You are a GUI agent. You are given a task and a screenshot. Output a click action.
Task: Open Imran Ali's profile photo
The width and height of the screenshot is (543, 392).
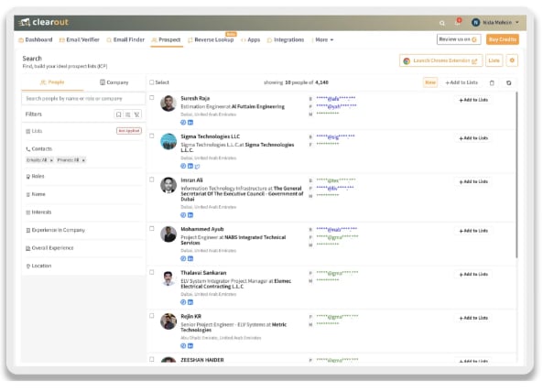pos(168,185)
